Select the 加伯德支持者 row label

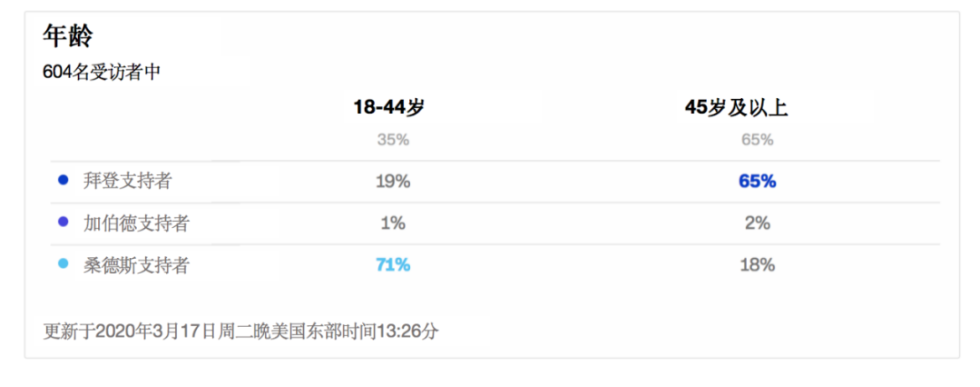[x=135, y=223]
